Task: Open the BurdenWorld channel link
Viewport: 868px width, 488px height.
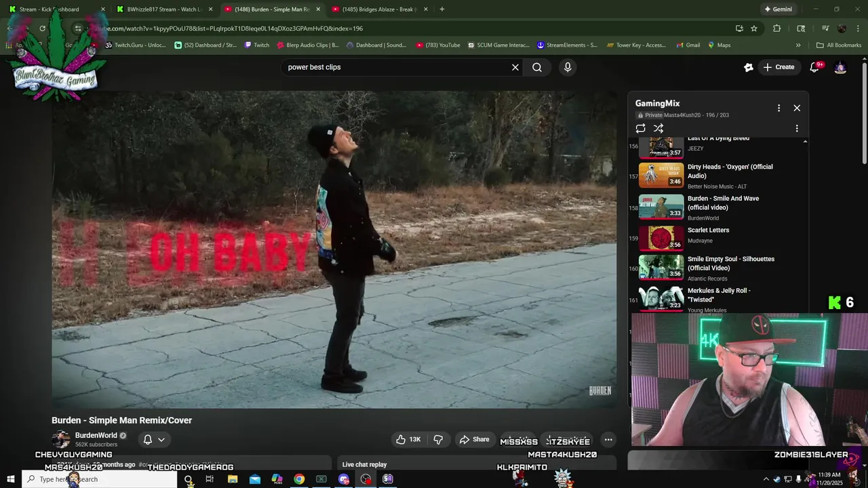Action: click(x=96, y=435)
